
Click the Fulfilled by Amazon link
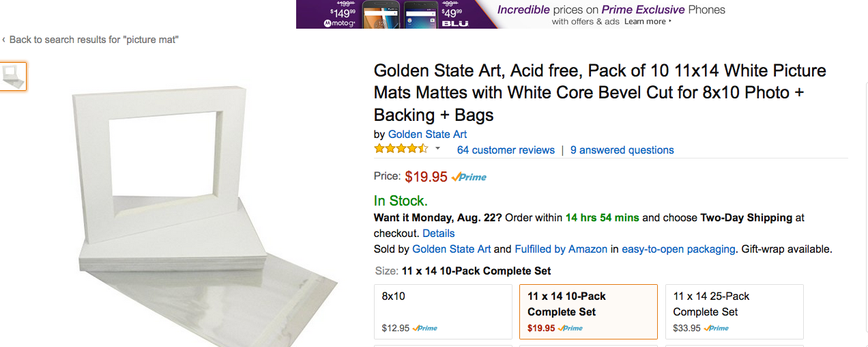tap(561, 249)
